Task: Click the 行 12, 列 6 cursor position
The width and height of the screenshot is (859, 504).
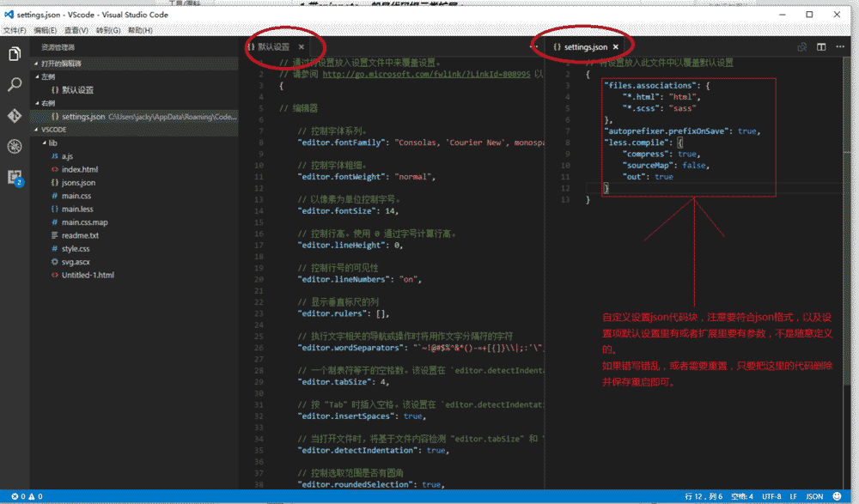Action: point(705,496)
